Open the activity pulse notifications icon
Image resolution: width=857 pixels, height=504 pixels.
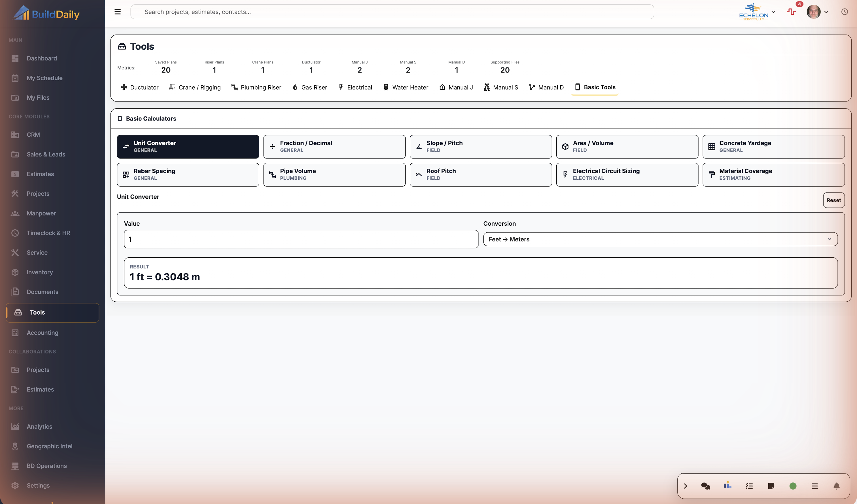click(791, 12)
